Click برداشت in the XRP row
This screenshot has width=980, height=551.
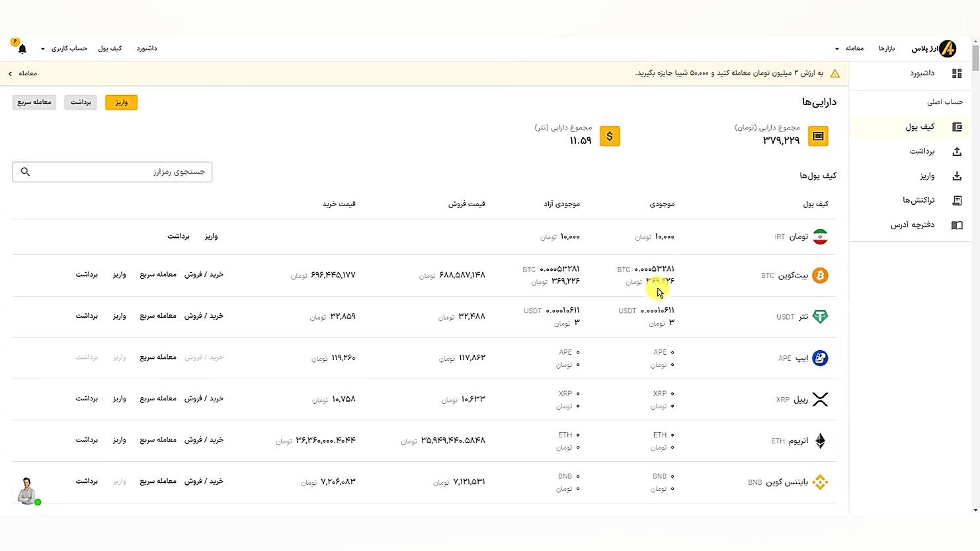pos(87,398)
